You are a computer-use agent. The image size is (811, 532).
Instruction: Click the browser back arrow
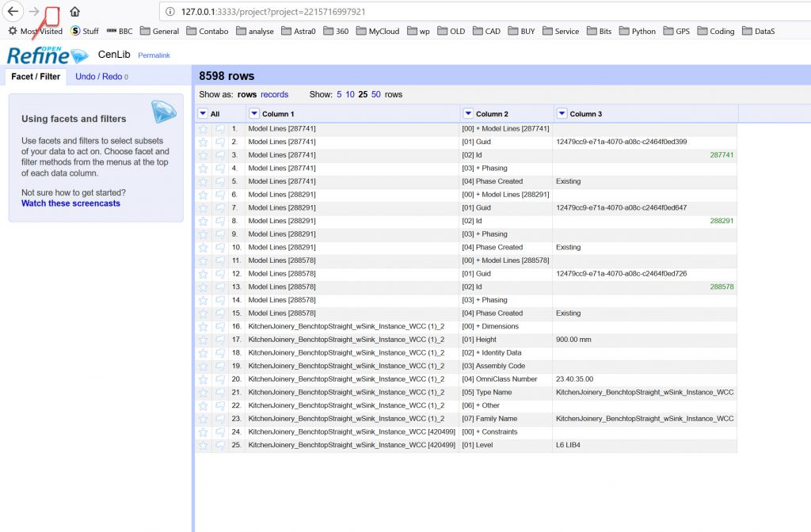click(13, 12)
